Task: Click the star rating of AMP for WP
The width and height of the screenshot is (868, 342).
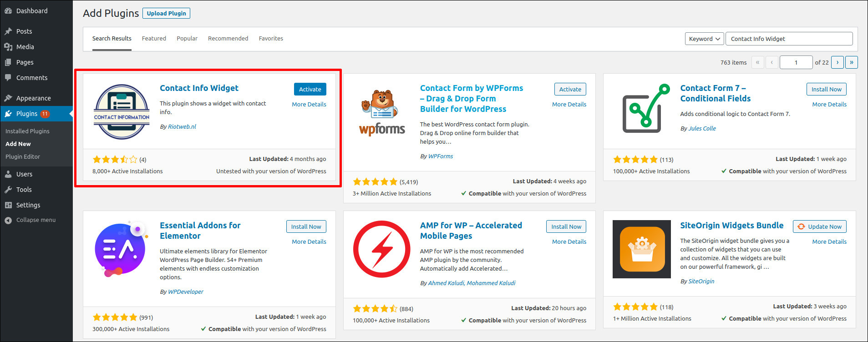Action: (375, 309)
